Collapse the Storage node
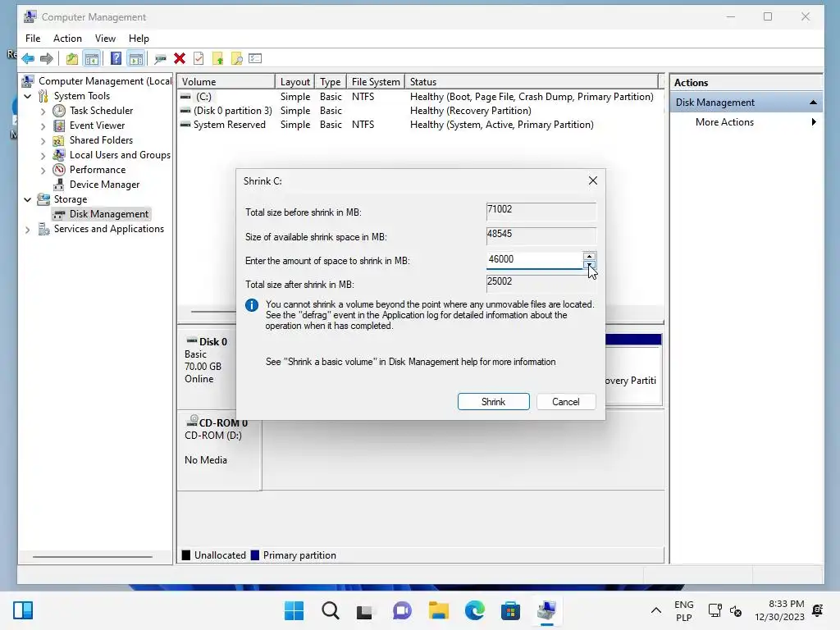This screenshot has width=840, height=630. pyautogui.click(x=28, y=199)
